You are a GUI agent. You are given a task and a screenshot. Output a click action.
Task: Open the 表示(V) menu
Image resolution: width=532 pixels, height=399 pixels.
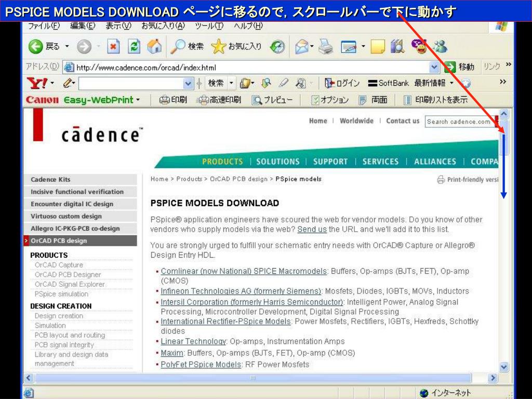118,26
